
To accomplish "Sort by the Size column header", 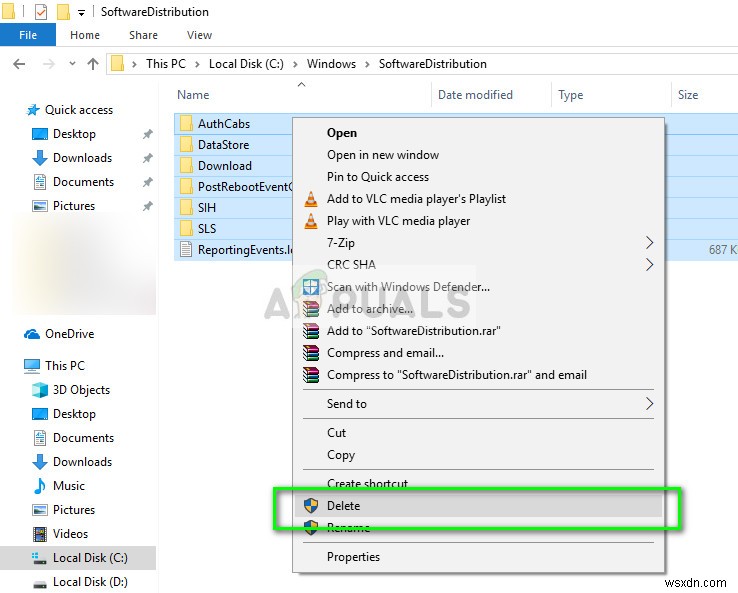I will (688, 95).
